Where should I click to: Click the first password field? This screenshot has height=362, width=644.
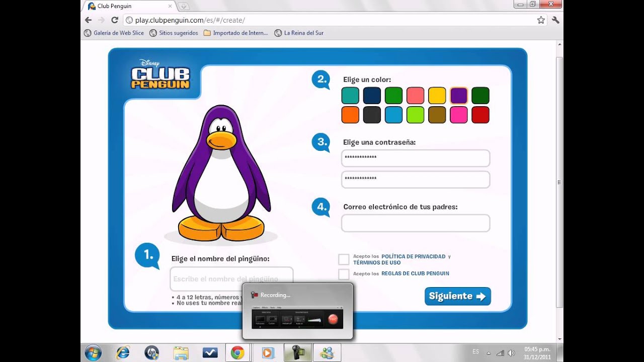click(x=416, y=158)
